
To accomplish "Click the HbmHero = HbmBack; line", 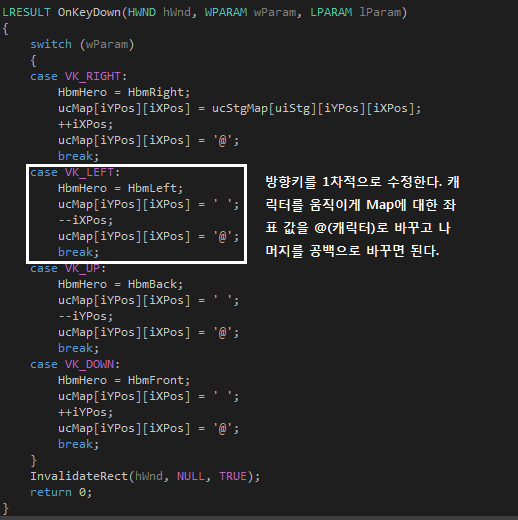I will pos(120,284).
